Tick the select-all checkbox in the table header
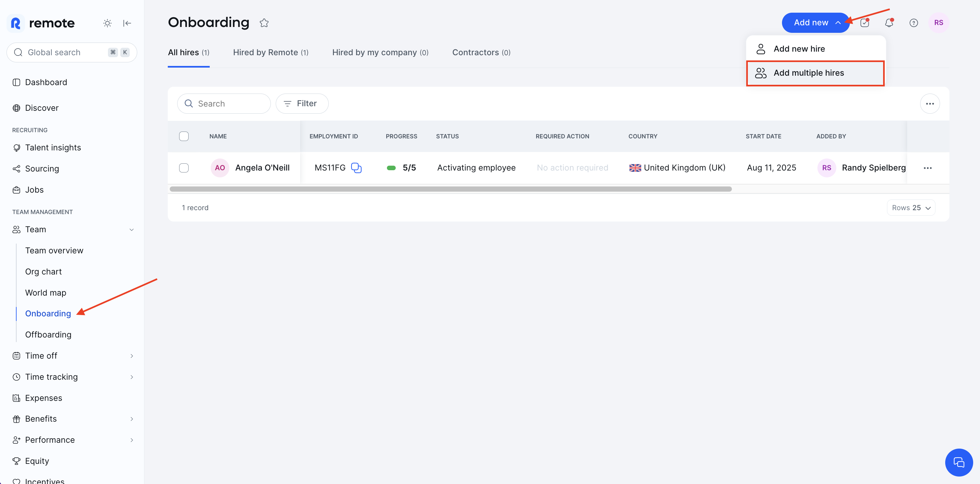This screenshot has height=484, width=980. (x=184, y=136)
